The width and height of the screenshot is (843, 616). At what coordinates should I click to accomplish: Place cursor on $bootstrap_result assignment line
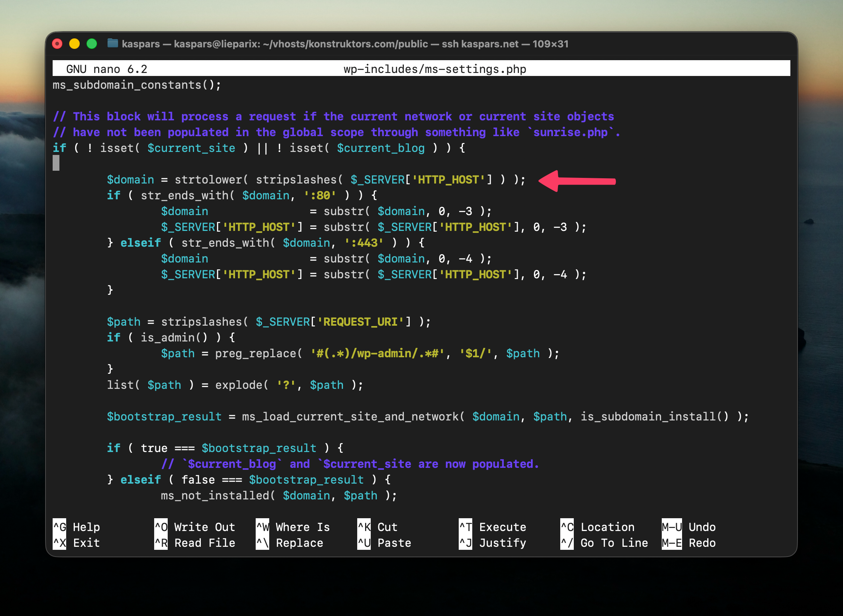coord(164,417)
